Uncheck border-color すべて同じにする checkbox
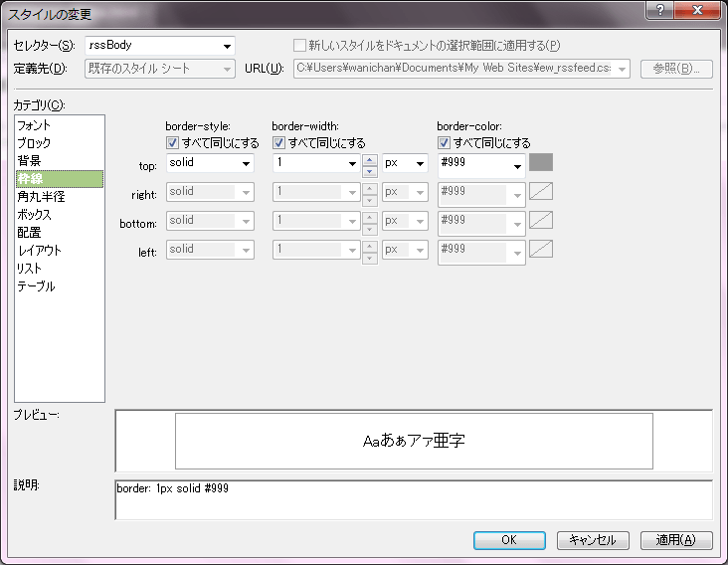 pos(444,142)
